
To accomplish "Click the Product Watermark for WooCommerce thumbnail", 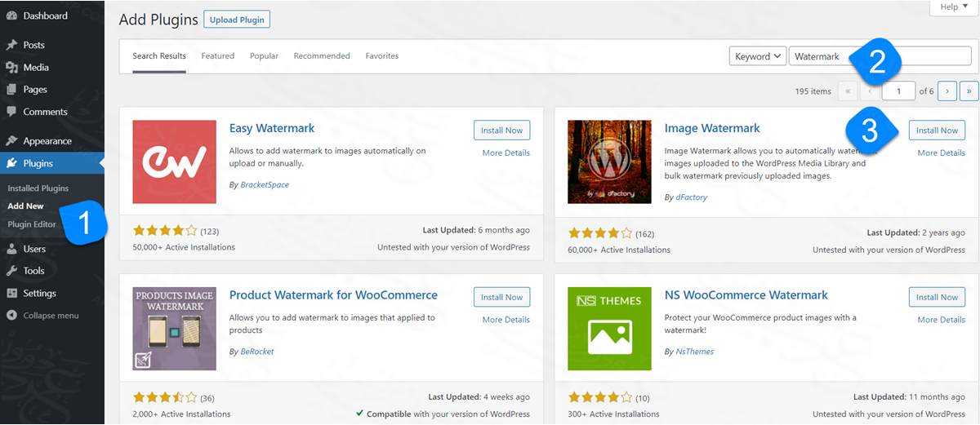I will [x=174, y=329].
